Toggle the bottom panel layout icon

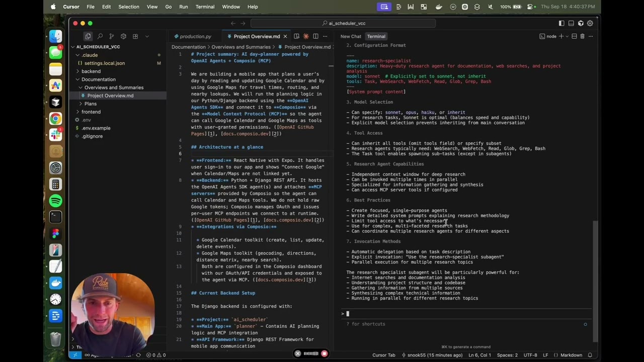(571, 23)
